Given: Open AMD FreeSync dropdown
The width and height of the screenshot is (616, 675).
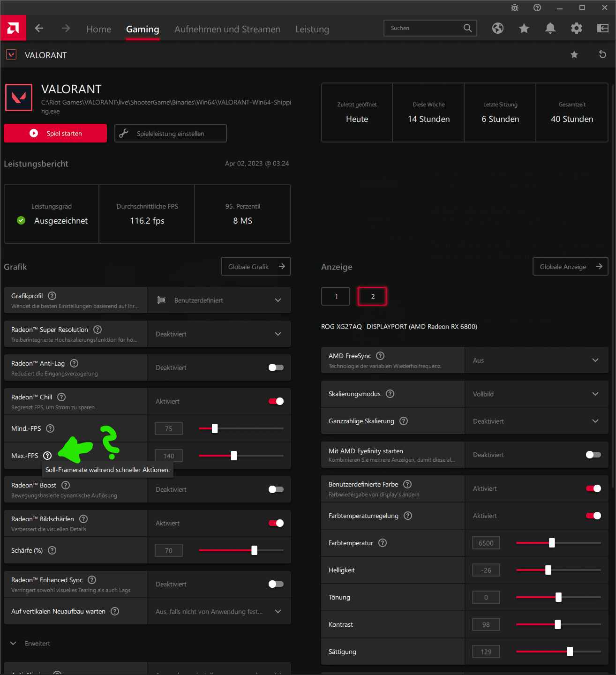Looking at the screenshot, I should click(x=537, y=360).
